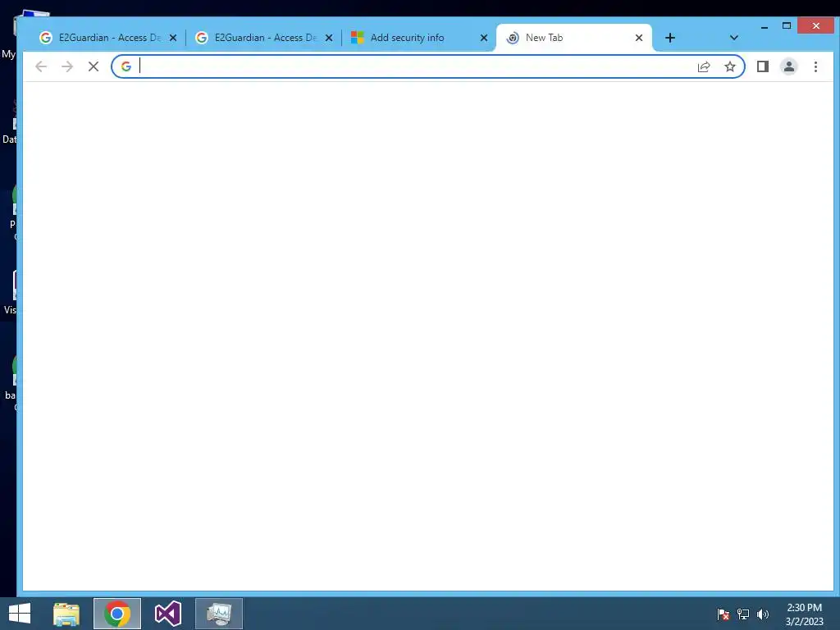Bookmark this tab with the star

tap(729, 66)
